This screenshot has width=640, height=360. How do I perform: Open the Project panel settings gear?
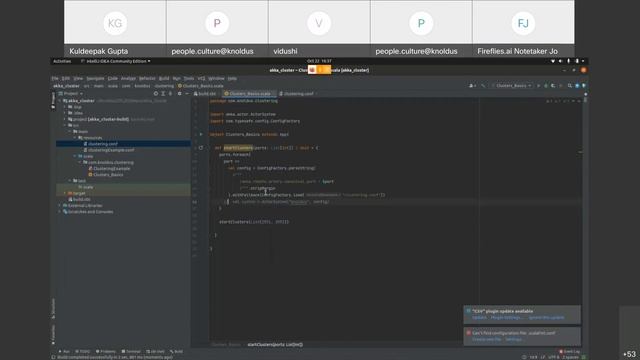pyautogui.click(x=180, y=94)
